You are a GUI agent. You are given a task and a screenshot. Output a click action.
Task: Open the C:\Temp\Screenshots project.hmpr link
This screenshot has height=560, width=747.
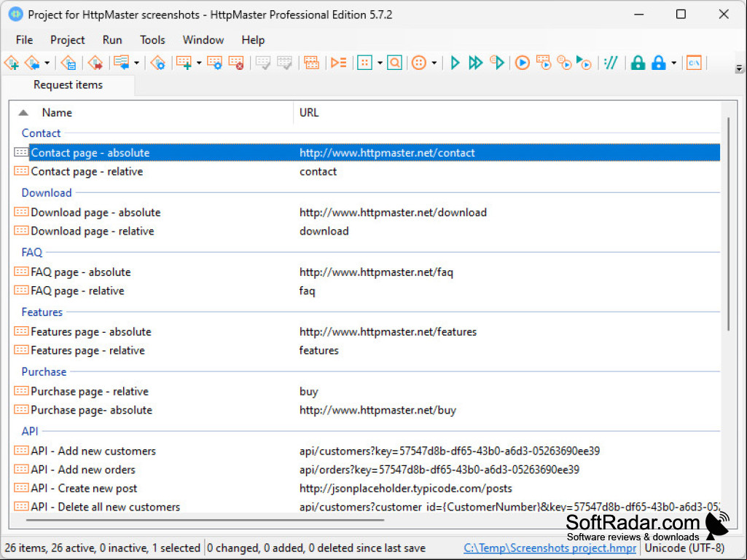point(550,548)
